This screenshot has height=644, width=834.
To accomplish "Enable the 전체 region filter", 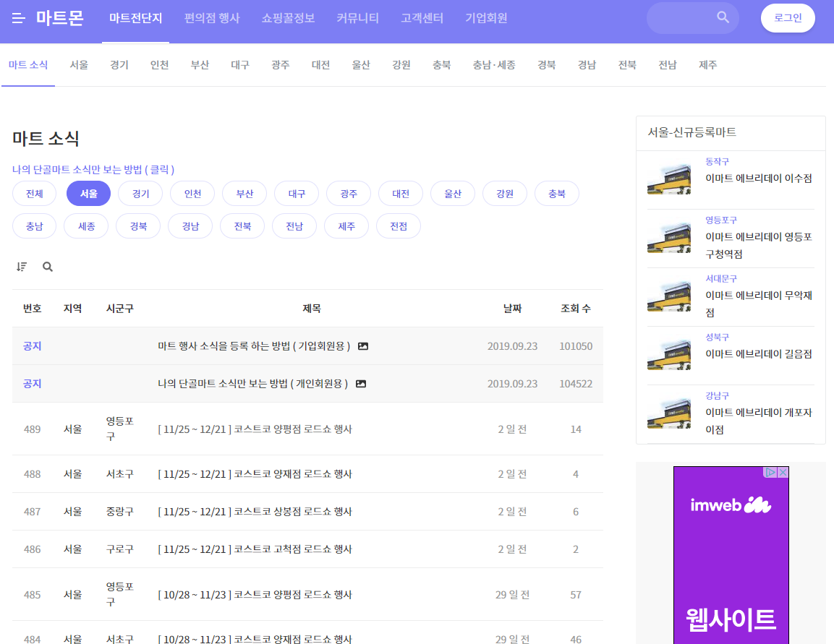I will (x=34, y=193).
